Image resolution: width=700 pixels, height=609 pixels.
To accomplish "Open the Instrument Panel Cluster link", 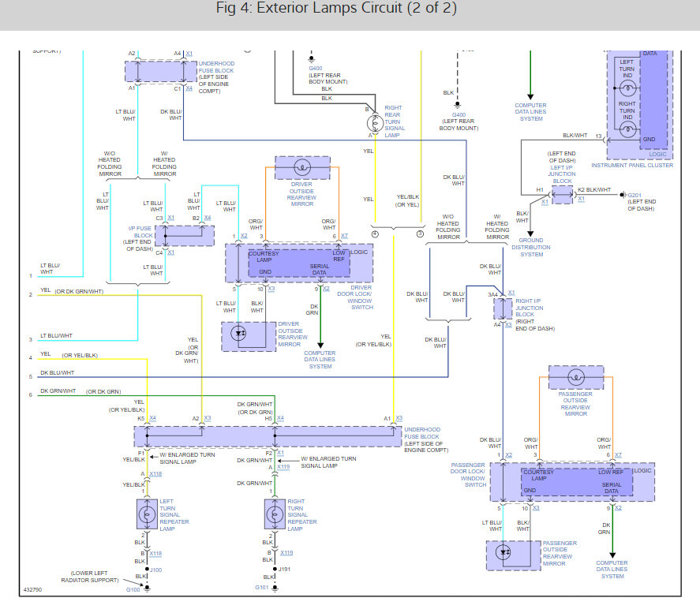I will [x=632, y=165].
